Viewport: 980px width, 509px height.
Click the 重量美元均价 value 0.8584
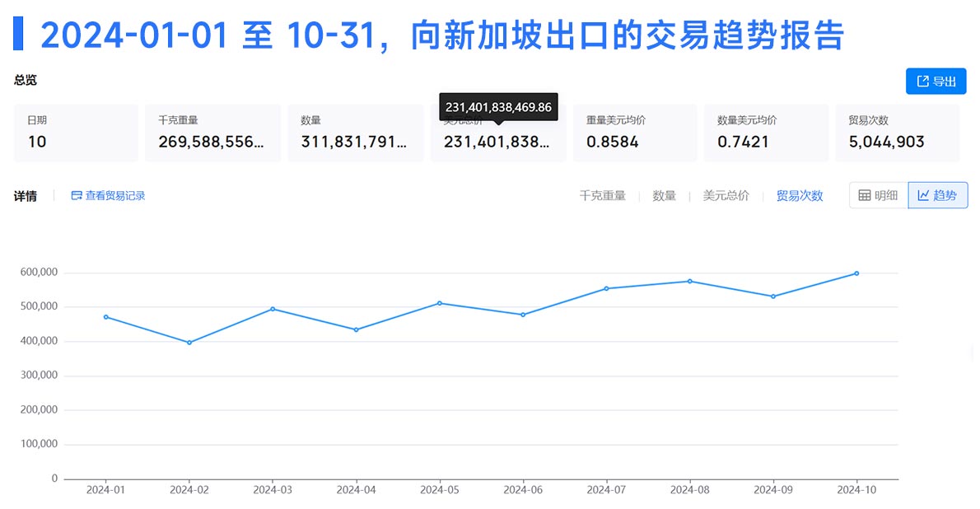[613, 142]
